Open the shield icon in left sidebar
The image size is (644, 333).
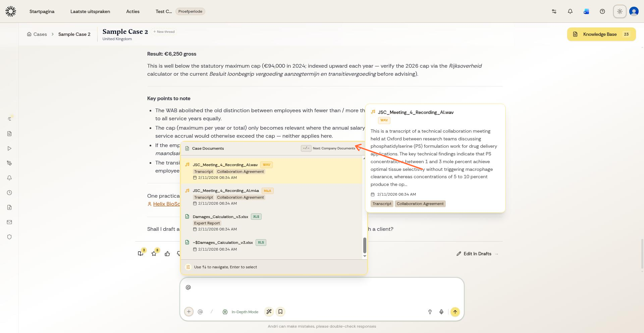9,237
